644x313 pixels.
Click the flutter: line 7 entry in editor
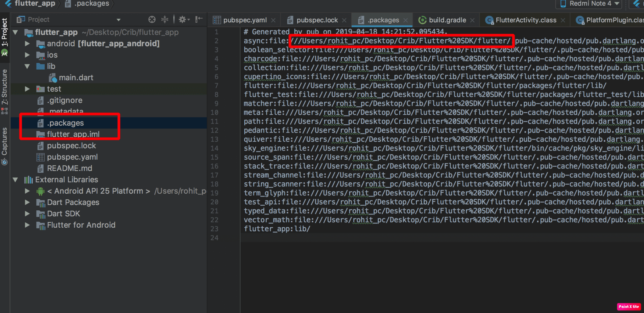click(x=425, y=86)
